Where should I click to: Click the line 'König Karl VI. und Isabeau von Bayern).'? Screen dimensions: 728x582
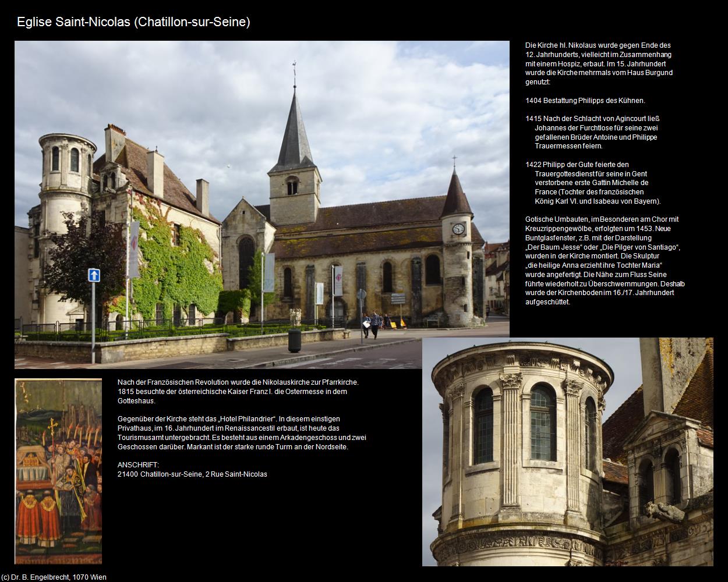click(x=598, y=201)
